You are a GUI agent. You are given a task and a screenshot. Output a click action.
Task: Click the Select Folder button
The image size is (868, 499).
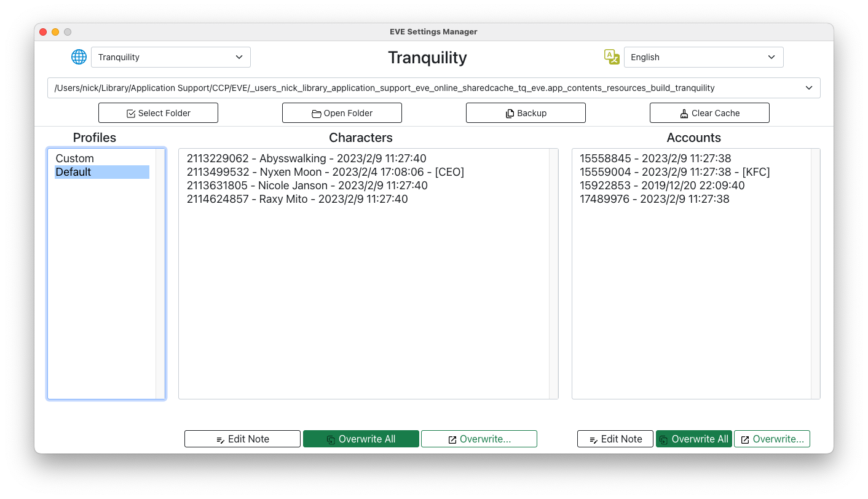[x=158, y=113]
